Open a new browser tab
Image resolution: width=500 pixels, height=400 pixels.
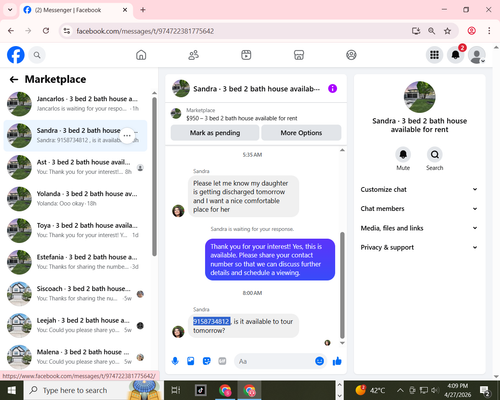pos(143,10)
